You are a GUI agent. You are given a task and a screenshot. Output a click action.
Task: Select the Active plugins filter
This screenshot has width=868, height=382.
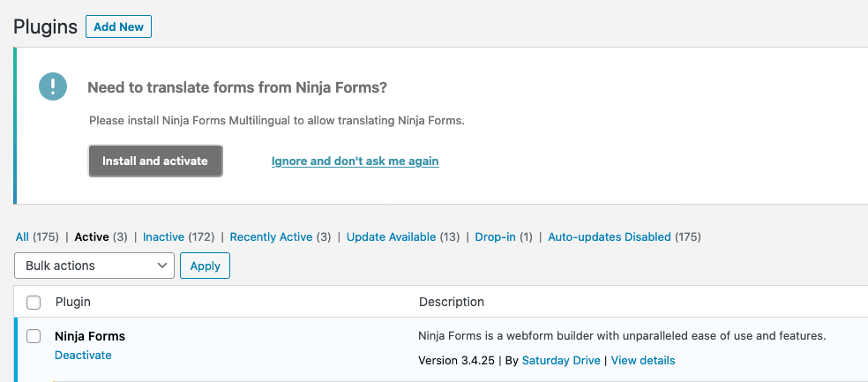click(x=92, y=237)
